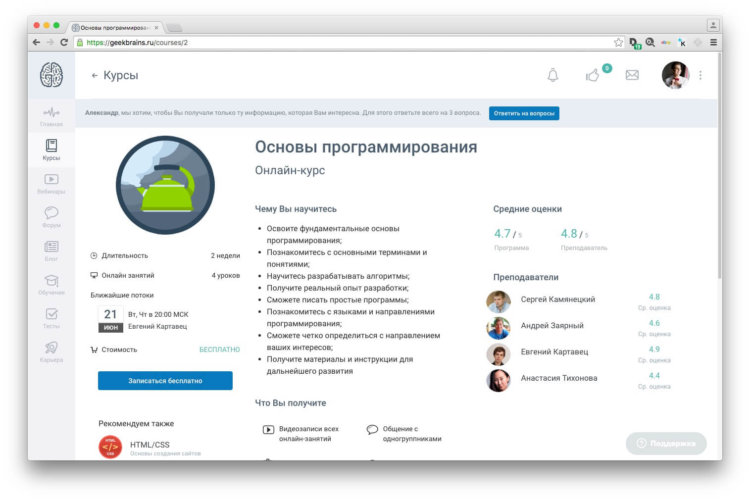Select the Курсы sidebar icon
750x500 pixels.
pos(51,150)
